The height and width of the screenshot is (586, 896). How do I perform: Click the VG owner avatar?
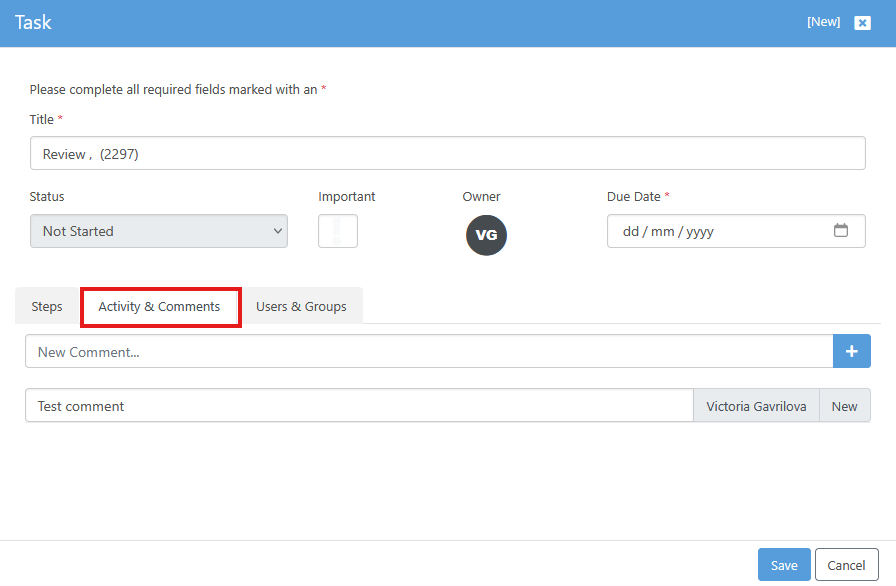[x=486, y=235]
